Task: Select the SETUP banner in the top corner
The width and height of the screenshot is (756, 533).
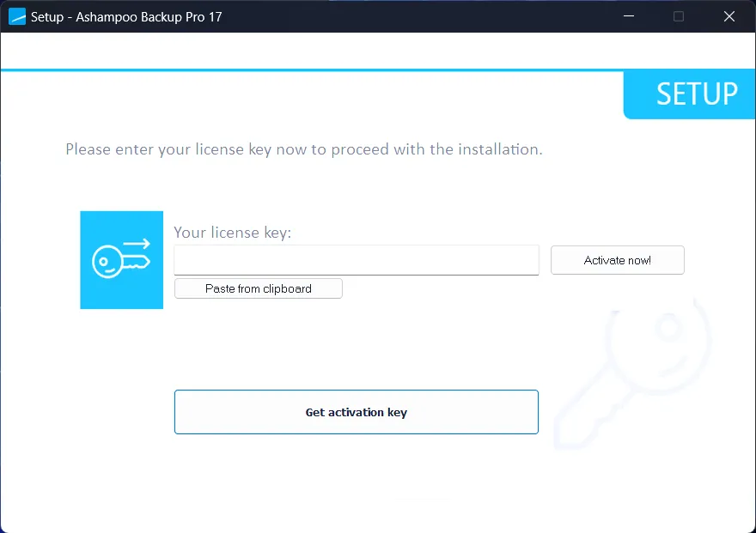Action: pyautogui.click(x=696, y=94)
